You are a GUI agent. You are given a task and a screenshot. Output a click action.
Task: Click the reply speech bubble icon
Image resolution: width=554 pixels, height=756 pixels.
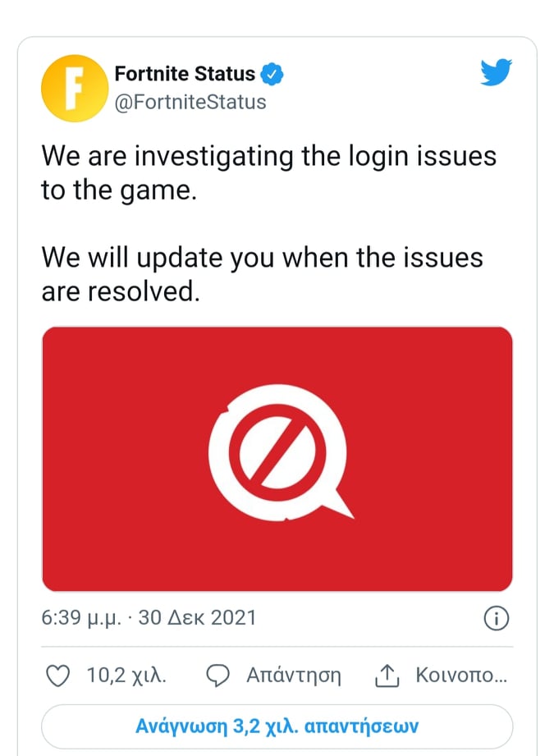(x=217, y=676)
